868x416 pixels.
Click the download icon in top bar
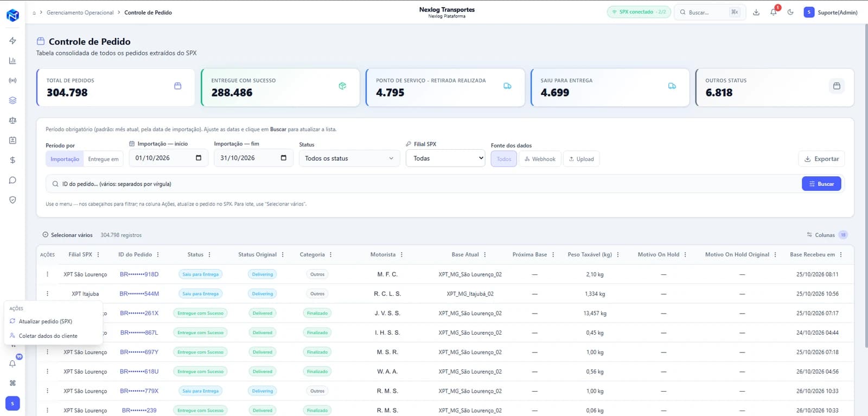[x=756, y=12]
